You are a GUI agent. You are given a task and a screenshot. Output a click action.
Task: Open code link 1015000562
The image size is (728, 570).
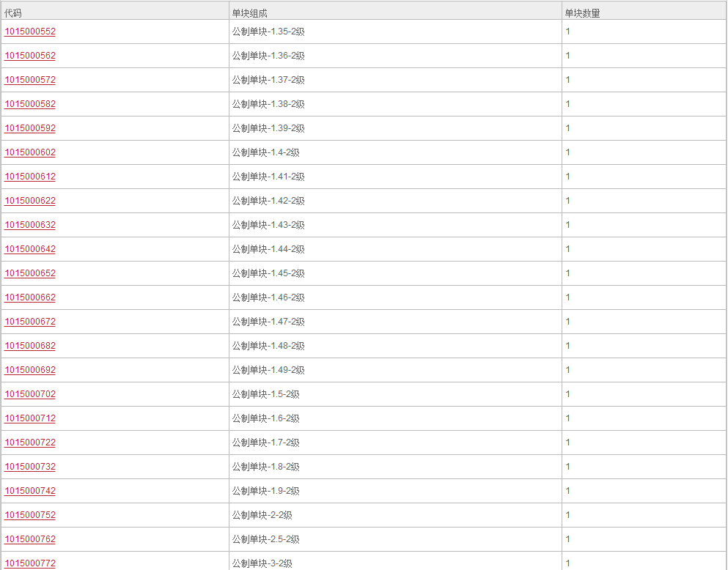tap(30, 56)
